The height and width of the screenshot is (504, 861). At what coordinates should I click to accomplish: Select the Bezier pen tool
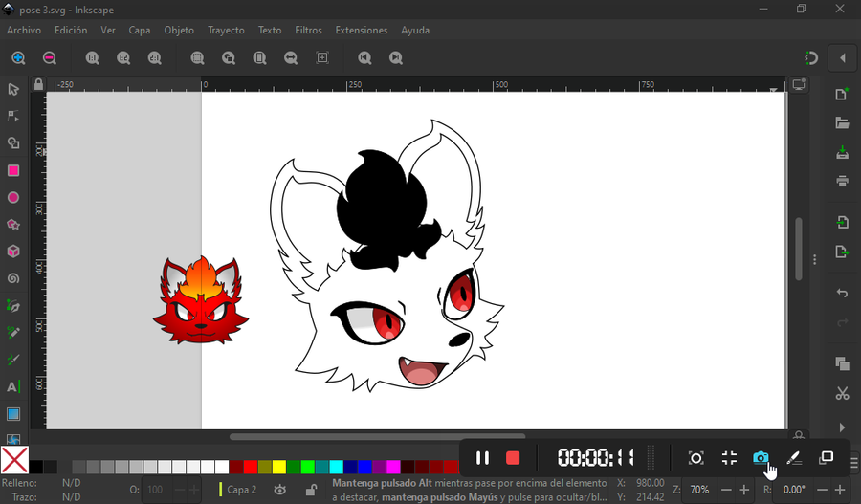[x=13, y=305]
